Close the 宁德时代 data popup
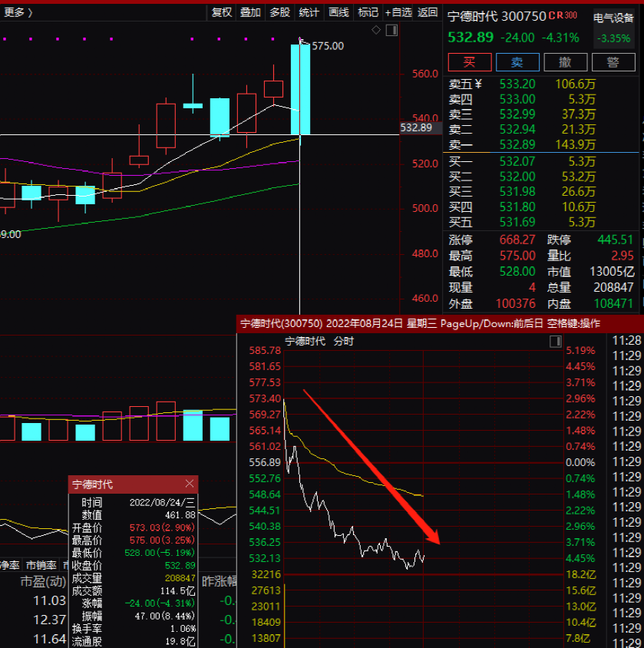The image size is (644, 648). (x=190, y=484)
